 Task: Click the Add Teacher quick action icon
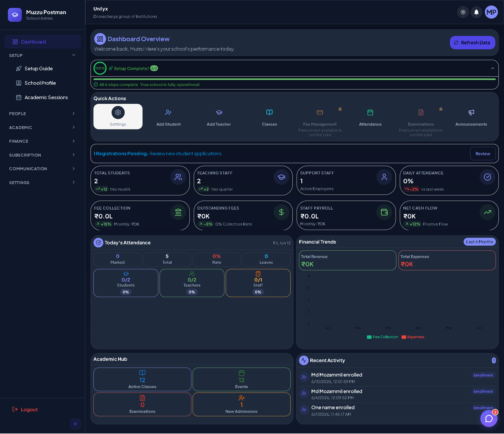[219, 112]
